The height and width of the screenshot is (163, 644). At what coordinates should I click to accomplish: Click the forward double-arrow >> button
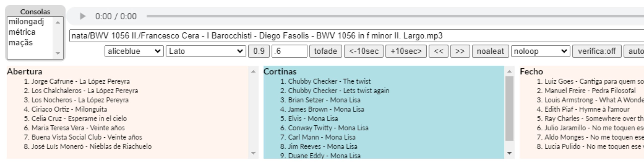tap(460, 51)
